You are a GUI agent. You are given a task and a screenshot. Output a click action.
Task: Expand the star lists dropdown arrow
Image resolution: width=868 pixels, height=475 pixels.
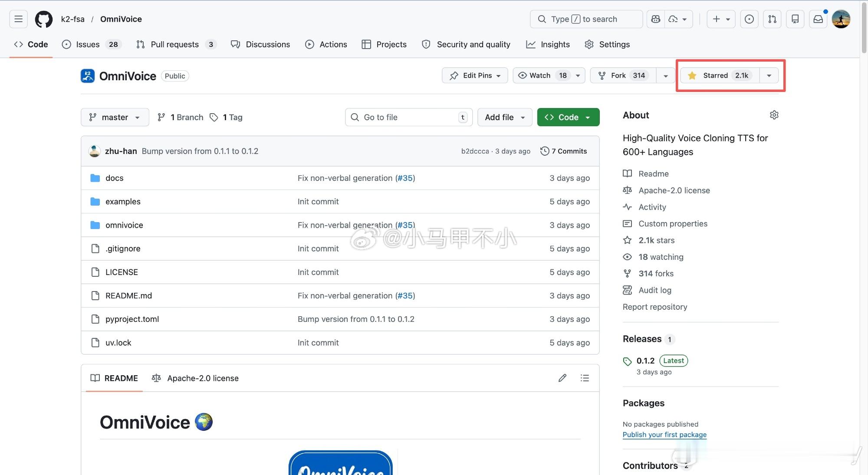point(769,75)
